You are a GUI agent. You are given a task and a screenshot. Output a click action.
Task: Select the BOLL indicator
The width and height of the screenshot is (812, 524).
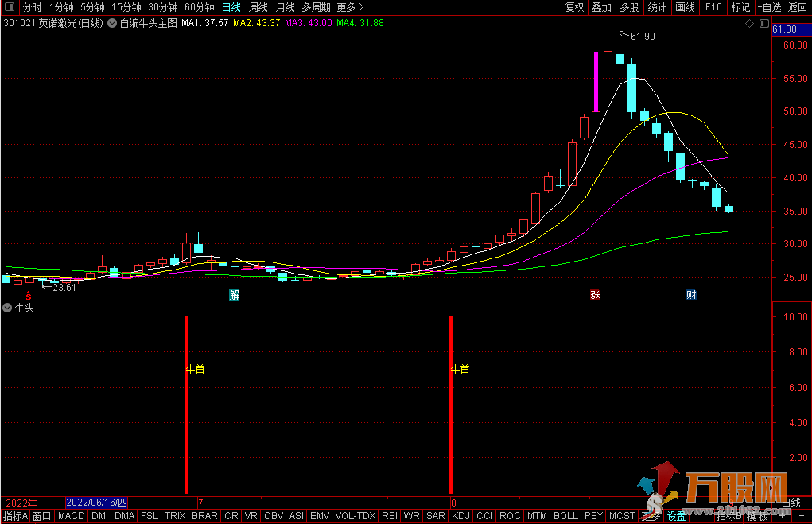point(565,516)
